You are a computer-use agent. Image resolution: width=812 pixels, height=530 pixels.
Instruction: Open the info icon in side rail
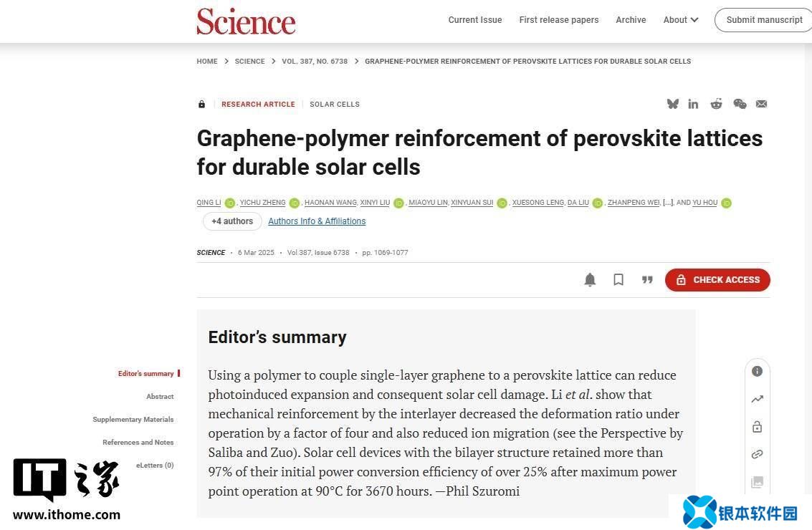[757, 371]
